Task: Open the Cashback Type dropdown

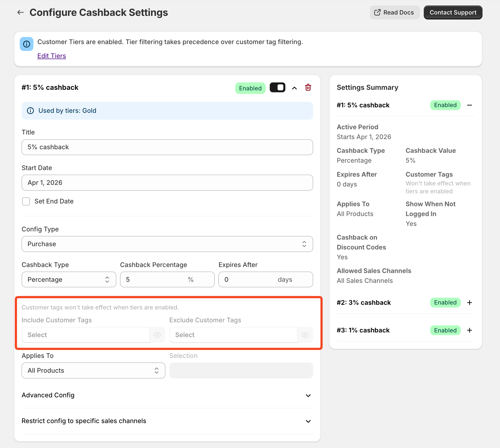Action: [69, 280]
